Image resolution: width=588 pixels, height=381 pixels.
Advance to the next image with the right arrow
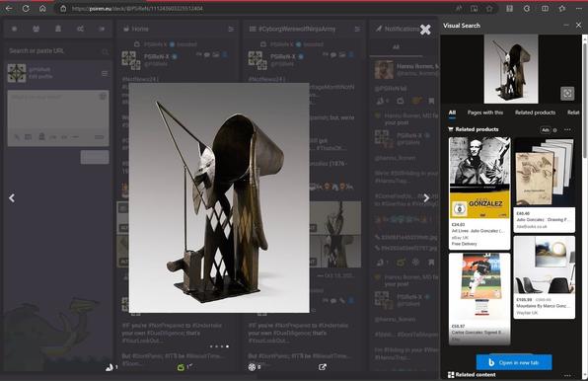[426, 198]
